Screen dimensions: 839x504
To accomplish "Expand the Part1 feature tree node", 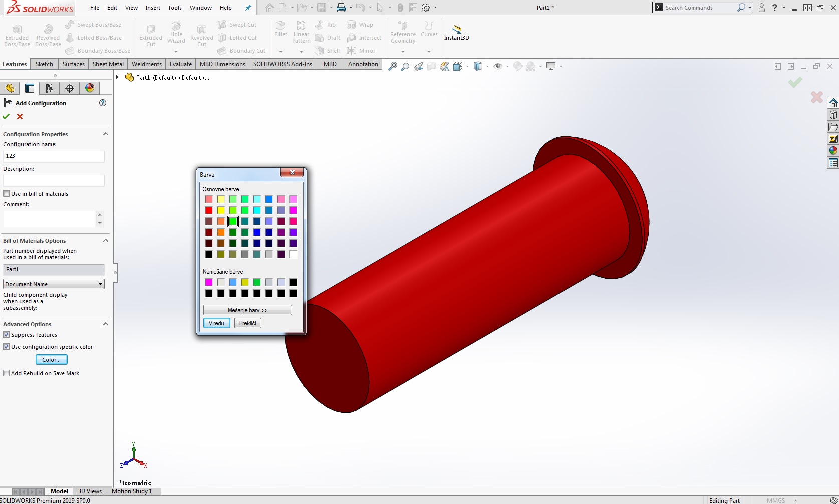I will (x=117, y=77).
